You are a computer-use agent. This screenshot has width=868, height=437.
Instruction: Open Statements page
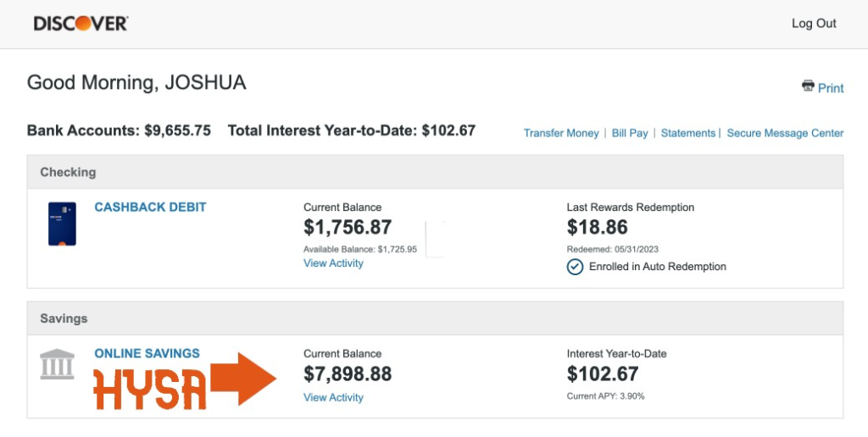[687, 133]
